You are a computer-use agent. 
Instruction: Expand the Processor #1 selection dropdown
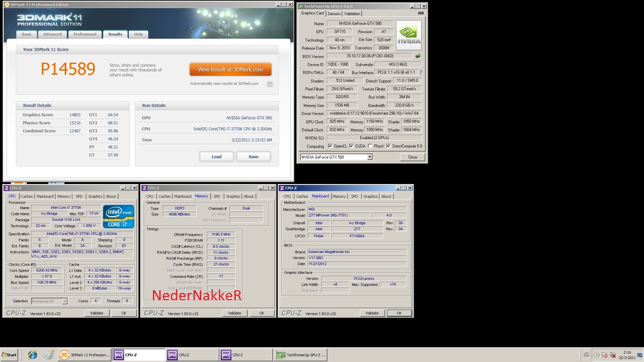point(64,301)
